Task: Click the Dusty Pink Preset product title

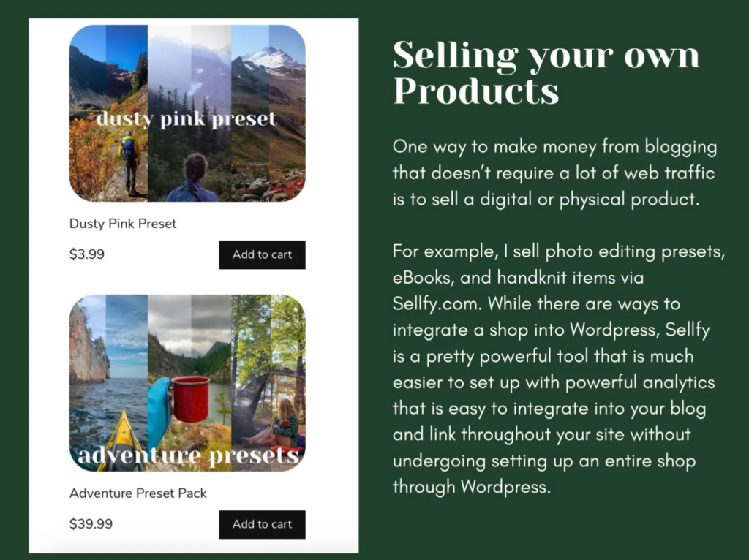Action: tap(123, 224)
